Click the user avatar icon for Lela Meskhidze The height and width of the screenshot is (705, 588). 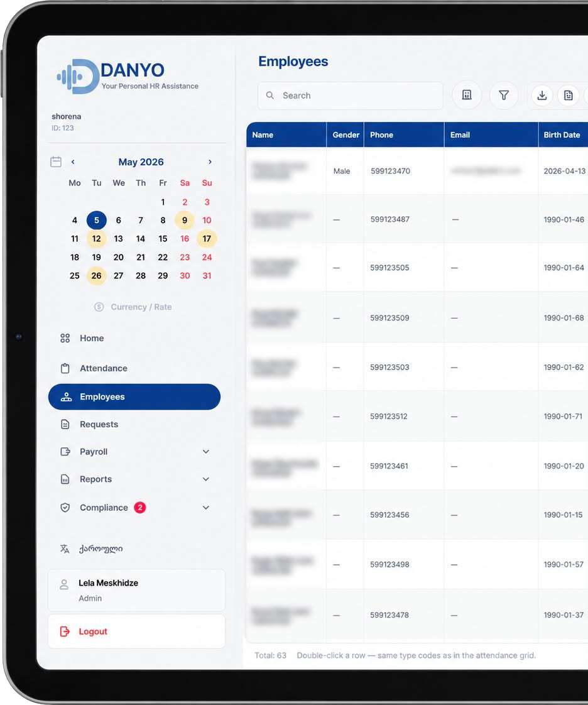point(64,584)
